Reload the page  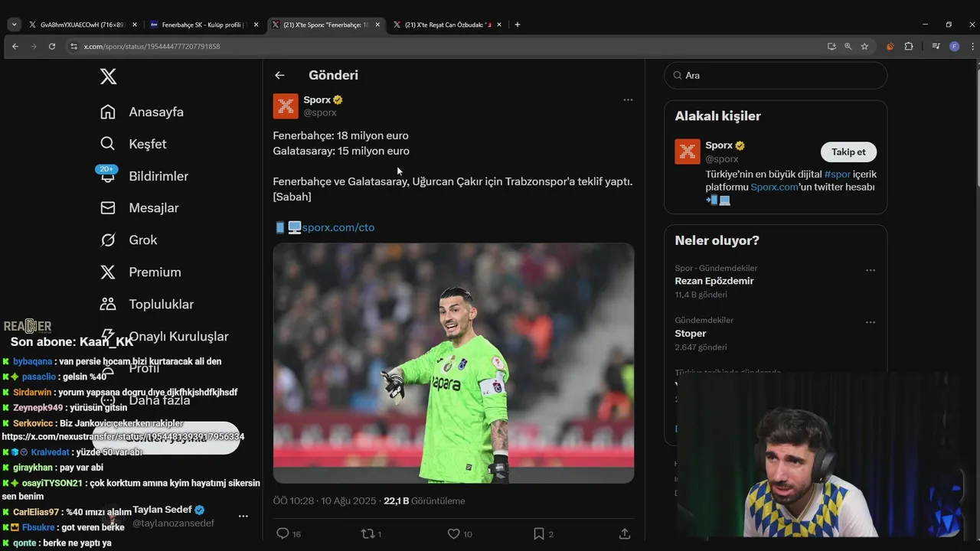click(52, 47)
